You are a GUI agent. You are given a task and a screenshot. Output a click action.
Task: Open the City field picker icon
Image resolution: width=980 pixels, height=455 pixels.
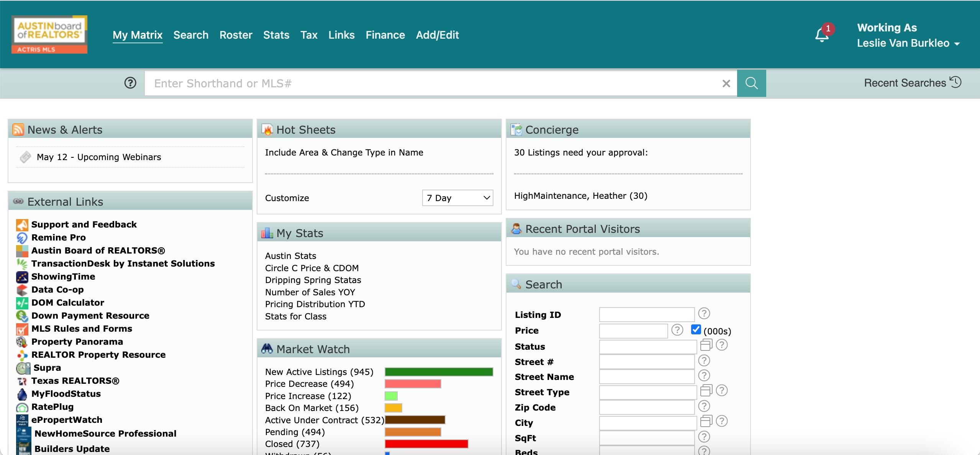coord(706,421)
